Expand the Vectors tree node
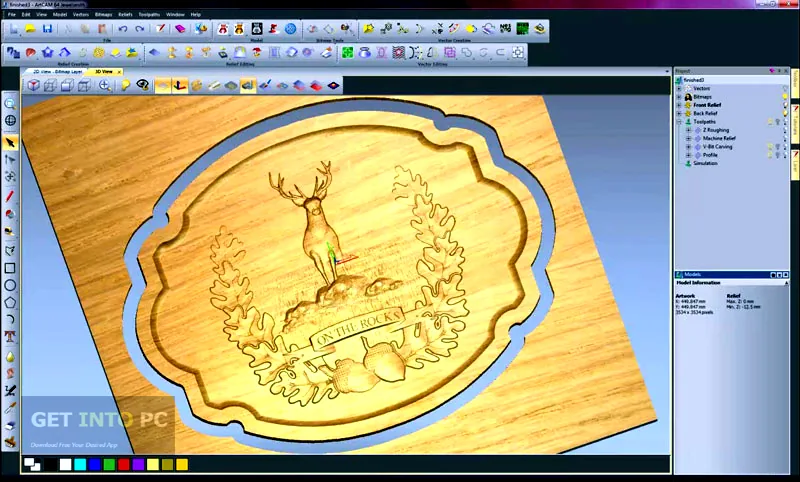 point(679,89)
